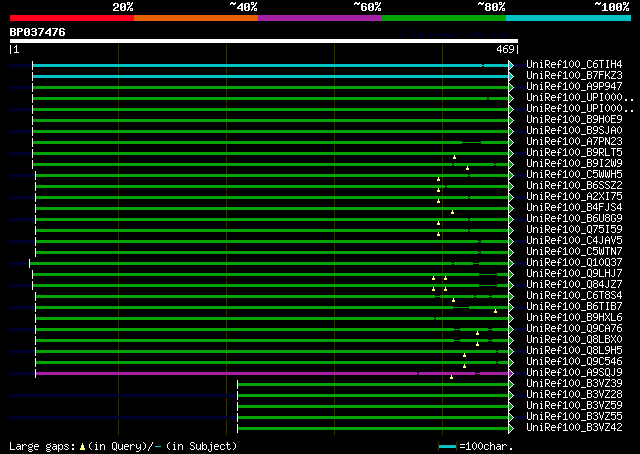Open the UniRef100_C6TIH4 hit label
The image size is (640, 454).
(x=575, y=65)
